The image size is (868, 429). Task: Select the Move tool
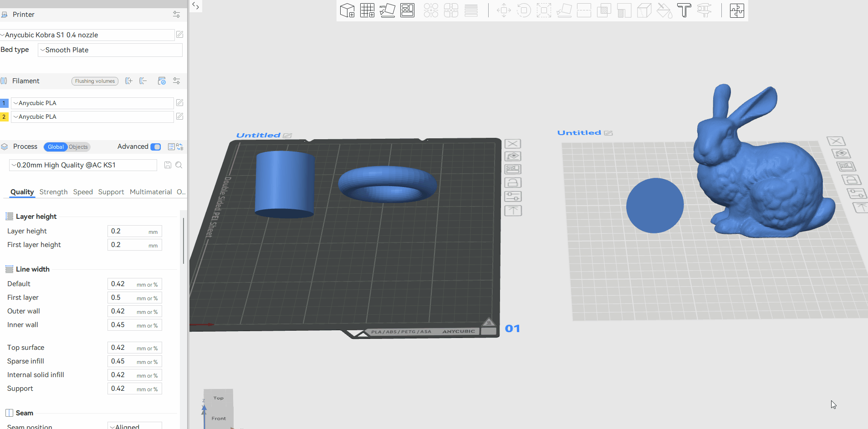coord(504,10)
